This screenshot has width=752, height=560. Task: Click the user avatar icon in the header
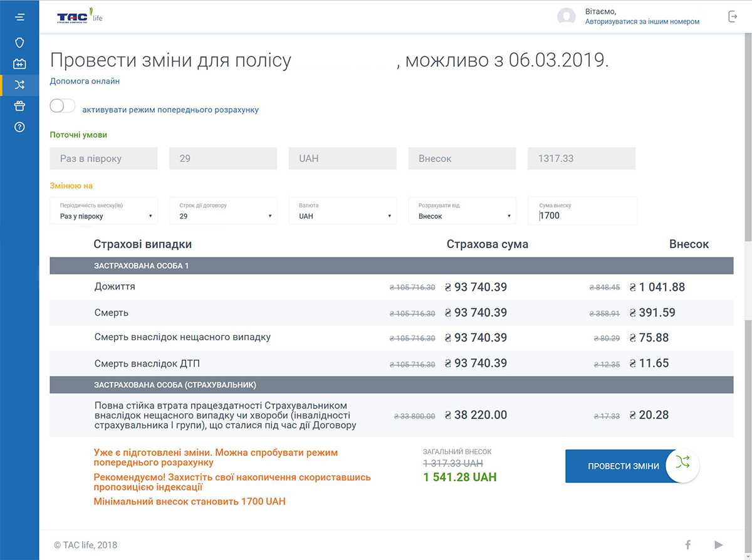point(566,17)
